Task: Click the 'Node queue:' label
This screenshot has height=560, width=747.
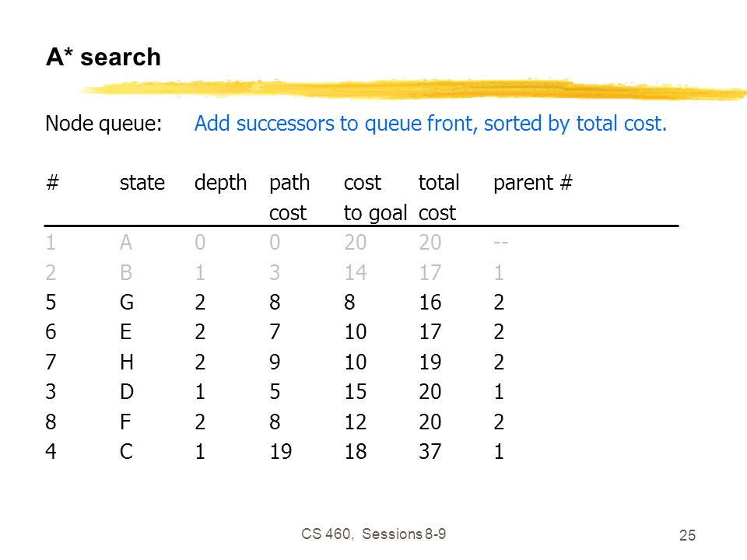Action: (x=103, y=124)
